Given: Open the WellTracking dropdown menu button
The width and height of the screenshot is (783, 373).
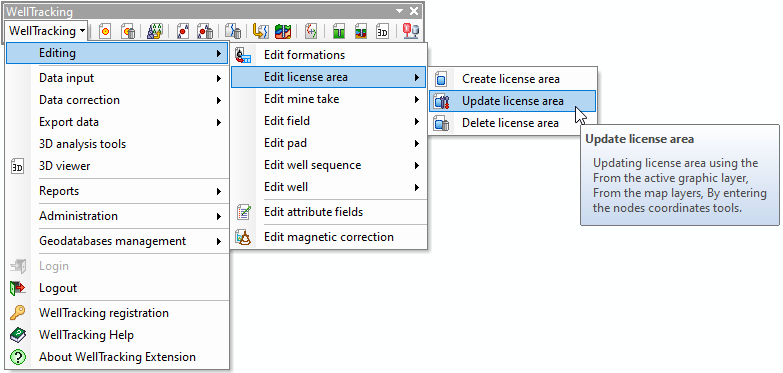Looking at the screenshot, I should [47, 31].
